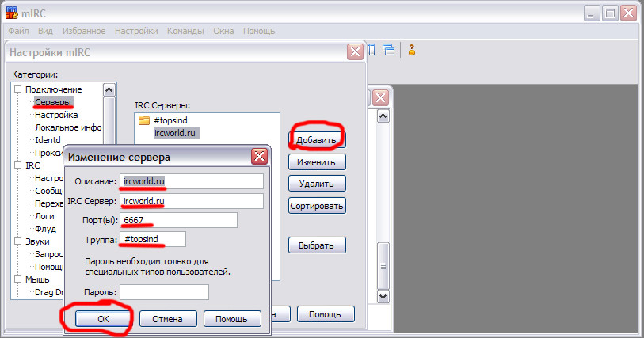Click the background window scrollbar down arrow
The image size is (644, 338).
(383, 296)
